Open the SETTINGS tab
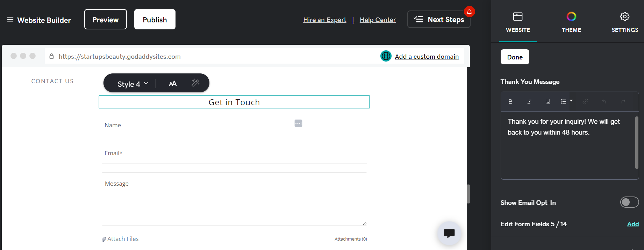 click(625, 22)
